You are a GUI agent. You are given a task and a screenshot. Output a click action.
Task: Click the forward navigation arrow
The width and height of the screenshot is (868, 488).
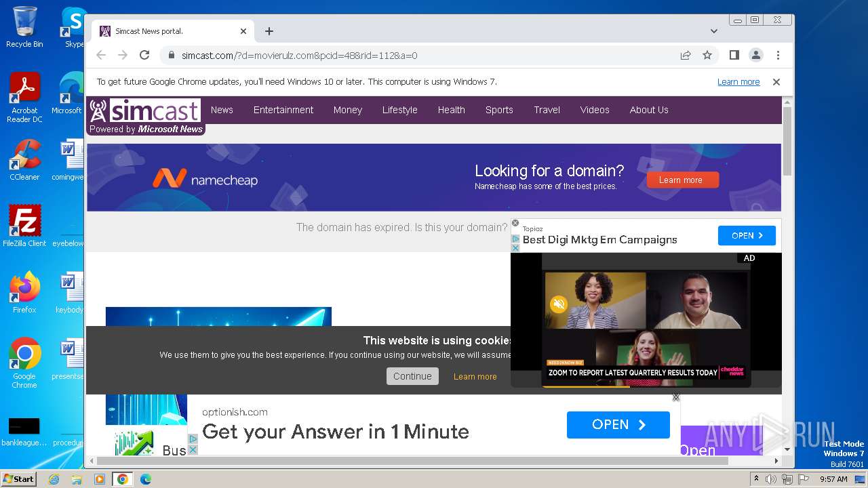123,55
